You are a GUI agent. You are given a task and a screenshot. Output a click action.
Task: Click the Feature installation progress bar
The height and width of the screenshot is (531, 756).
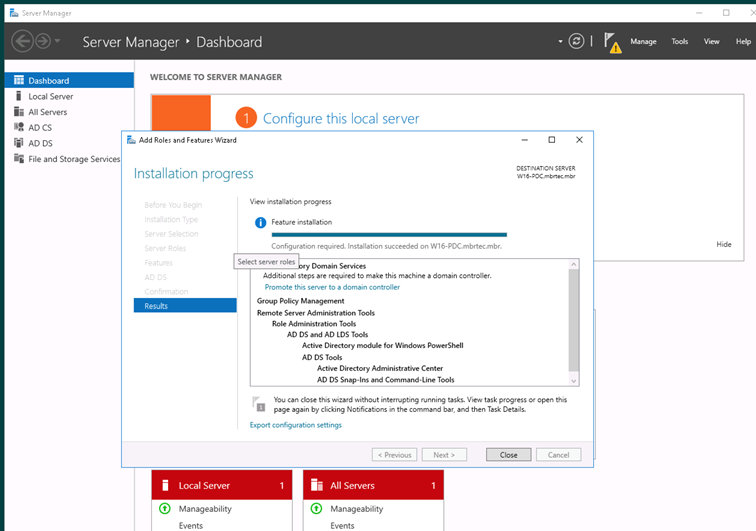[x=389, y=235]
